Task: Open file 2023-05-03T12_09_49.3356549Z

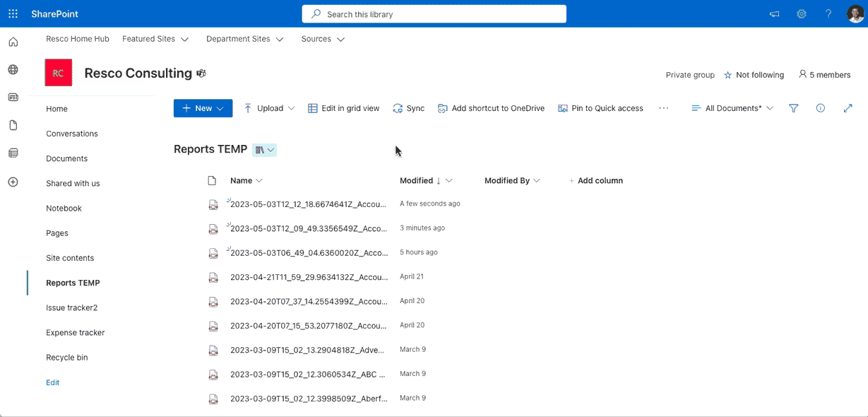Action: pos(309,229)
